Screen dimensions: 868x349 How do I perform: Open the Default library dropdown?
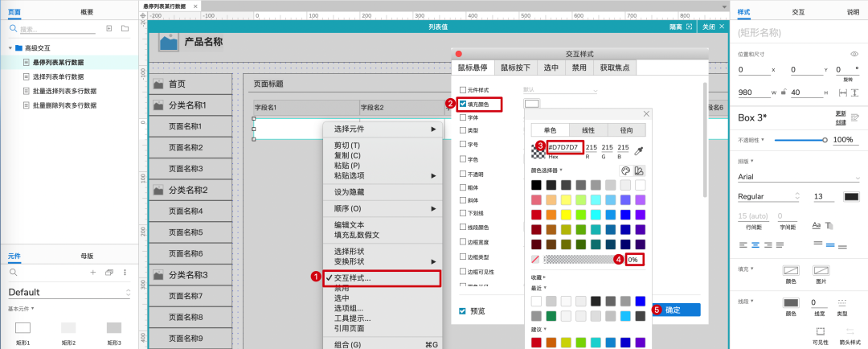(69, 292)
